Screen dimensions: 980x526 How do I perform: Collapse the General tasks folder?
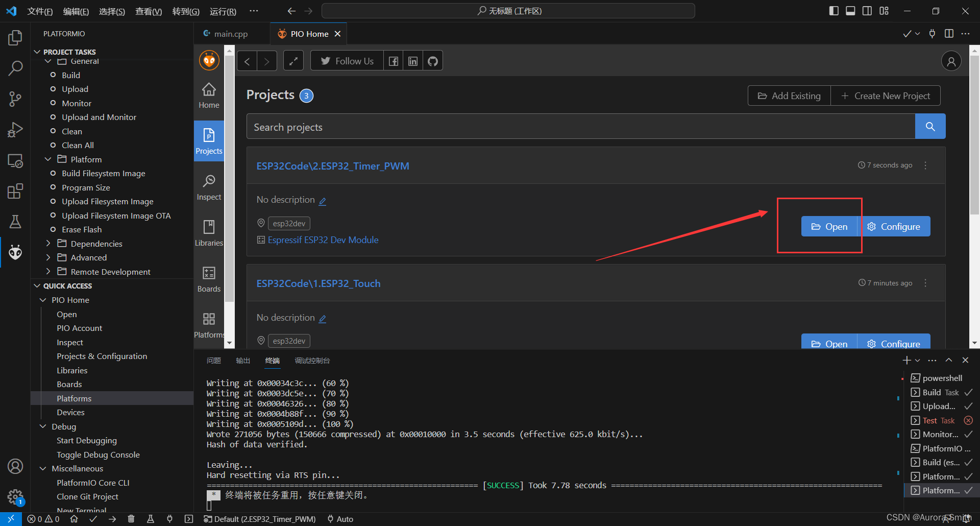(48, 61)
